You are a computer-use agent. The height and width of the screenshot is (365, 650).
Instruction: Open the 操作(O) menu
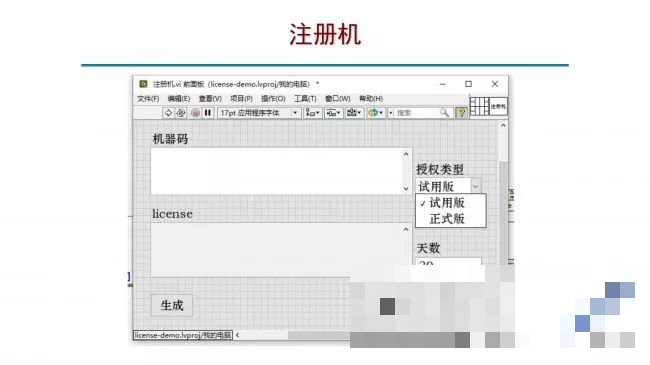273,99
